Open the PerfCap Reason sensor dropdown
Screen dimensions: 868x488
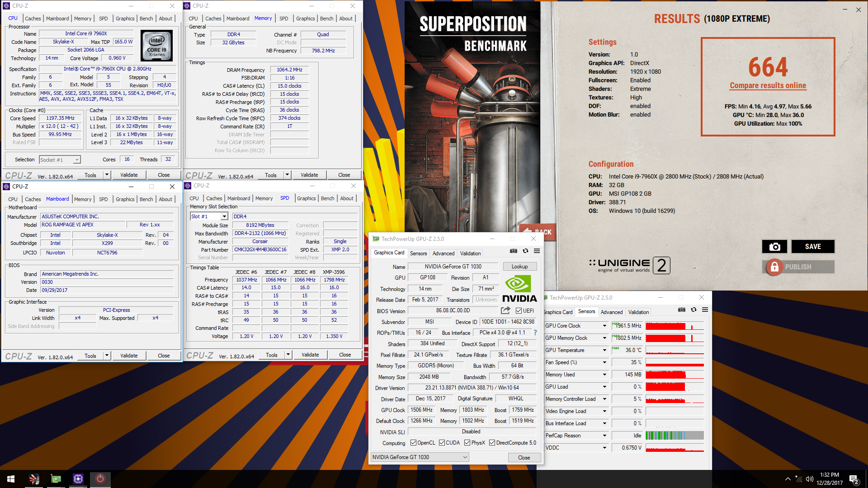pyautogui.click(x=604, y=436)
